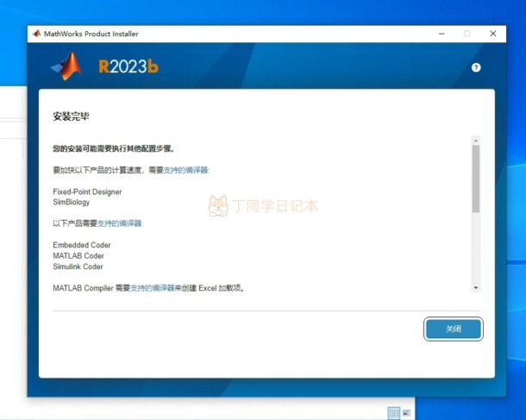Minimize the installer window
The width and height of the screenshot is (526, 420).
tap(441, 34)
